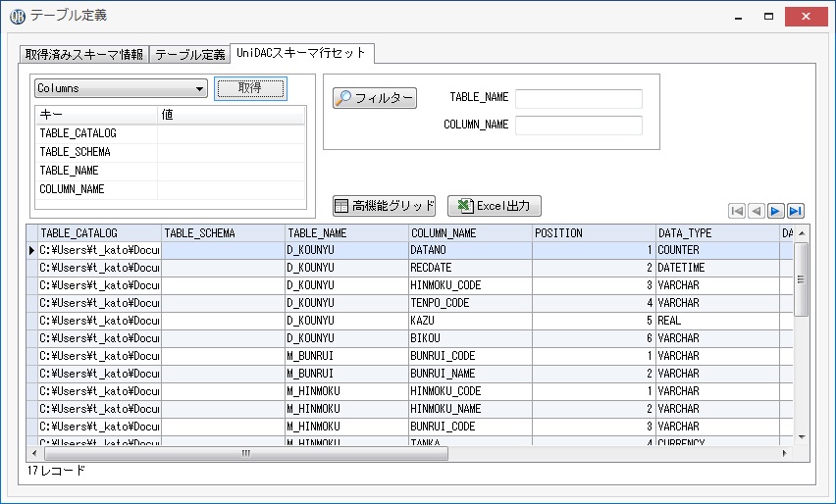
Task: Focus the TABLE_NAME filter input field
Action: tap(579, 99)
